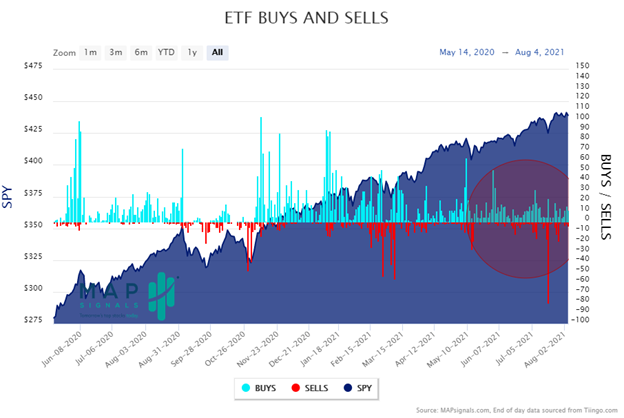Click the Dec-21-2020 axis label
Viewport: 624px width, 418px height.
[290, 349]
